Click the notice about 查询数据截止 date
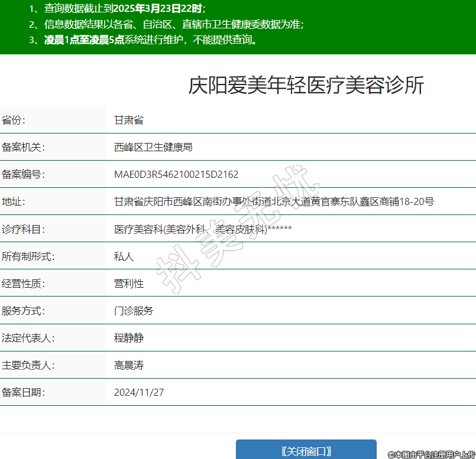 (118, 9)
